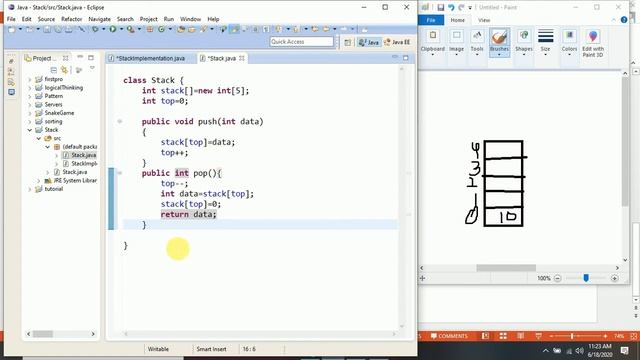
Task: Click the Save icon in Paint title bar
Action: (x=440, y=7)
